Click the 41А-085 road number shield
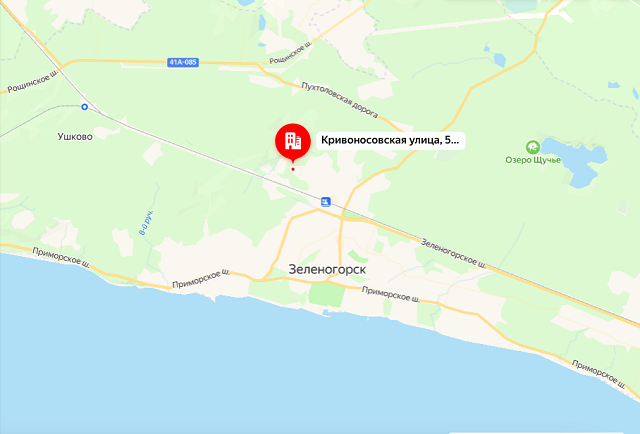640x434 pixels. click(182, 62)
